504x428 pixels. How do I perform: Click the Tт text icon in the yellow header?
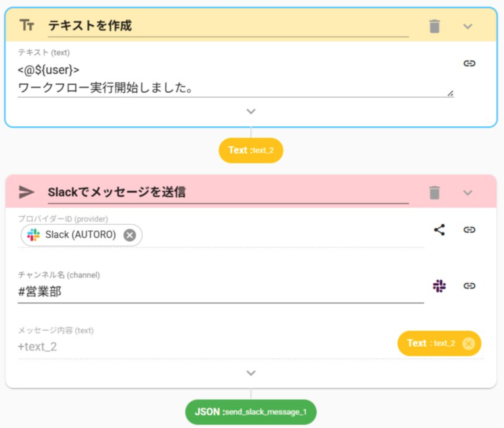point(27,26)
